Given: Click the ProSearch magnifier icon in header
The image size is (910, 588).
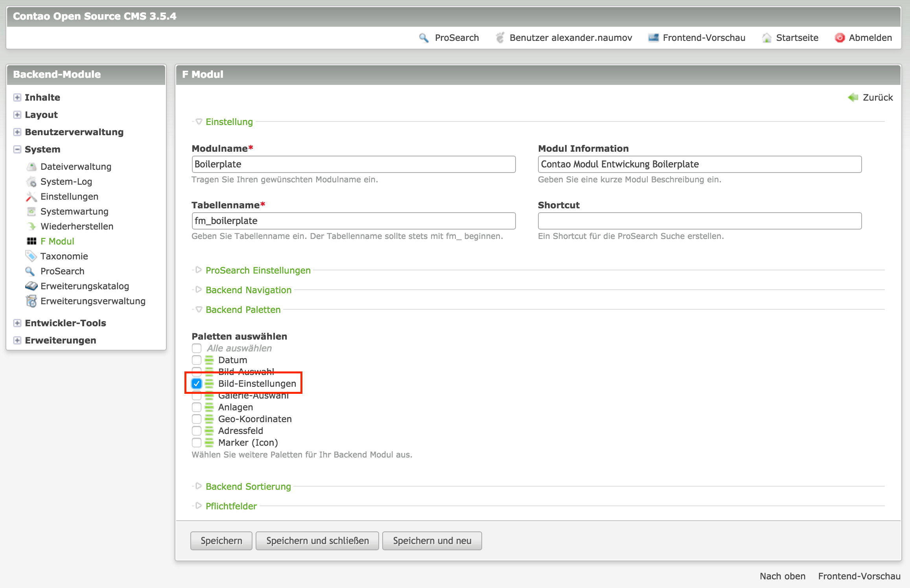Looking at the screenshot, I should 424,38.
